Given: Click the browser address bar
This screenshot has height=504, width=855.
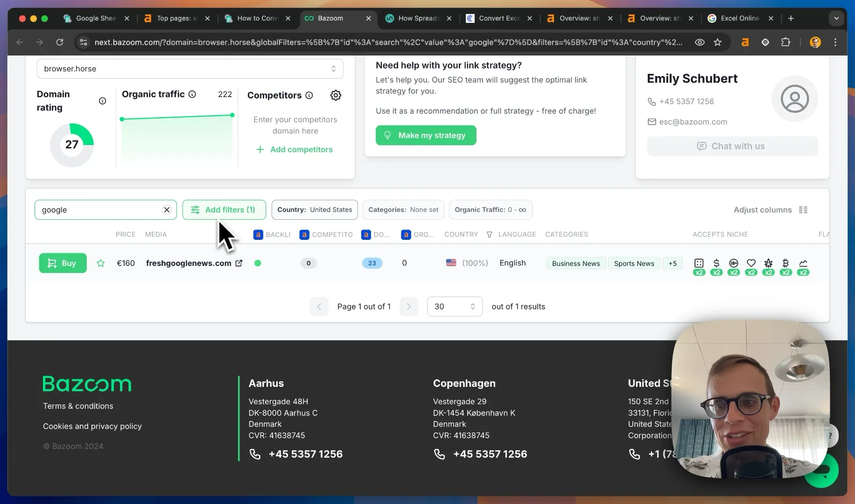Looking at the screenshot, I should tap(387, 42).
